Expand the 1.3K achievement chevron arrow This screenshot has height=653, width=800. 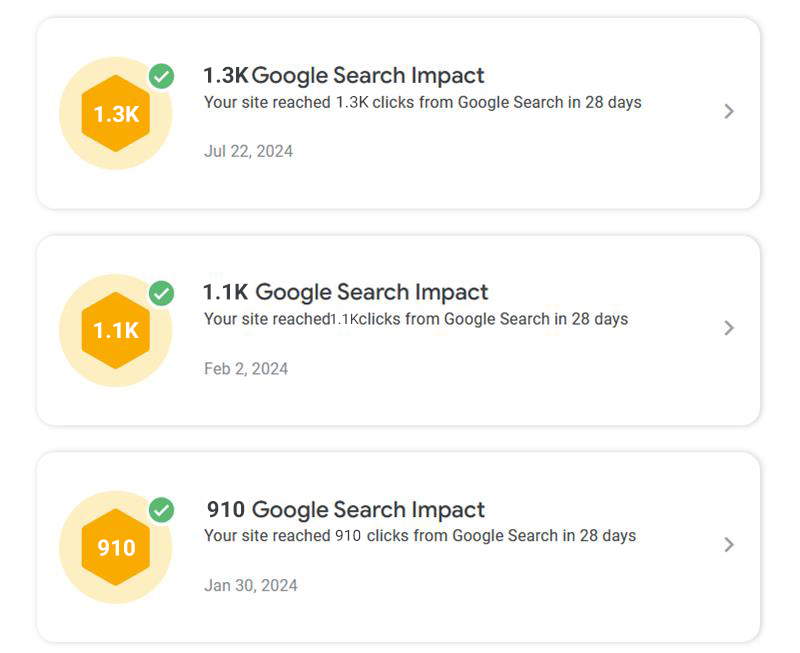(729, 111)
